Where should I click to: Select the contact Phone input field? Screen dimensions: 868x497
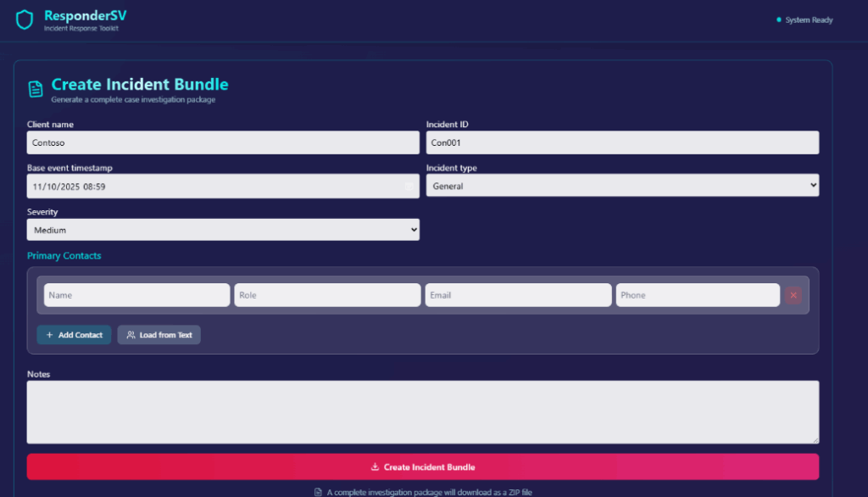coord(697,295)
